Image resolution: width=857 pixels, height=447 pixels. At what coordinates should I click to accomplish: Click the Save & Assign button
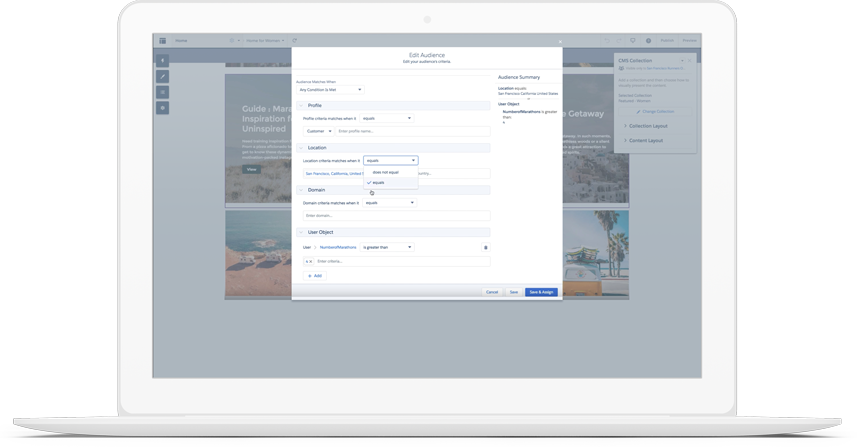[x=541, y=292]
